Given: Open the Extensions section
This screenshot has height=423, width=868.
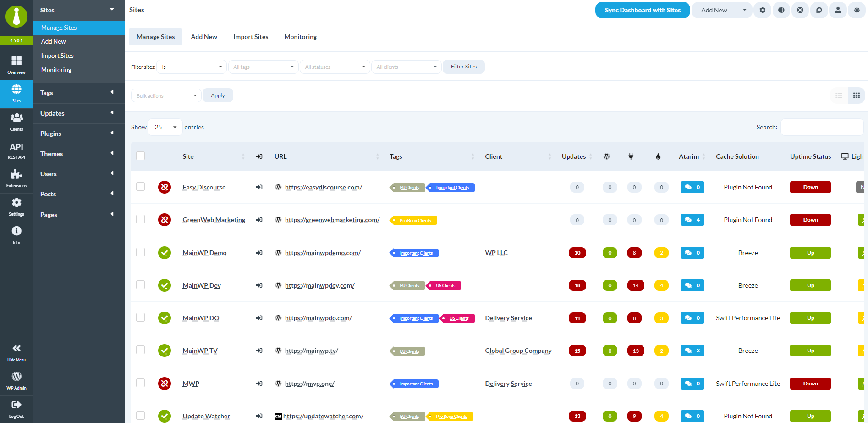Looking at the screenshot, I should pos(16,178).
